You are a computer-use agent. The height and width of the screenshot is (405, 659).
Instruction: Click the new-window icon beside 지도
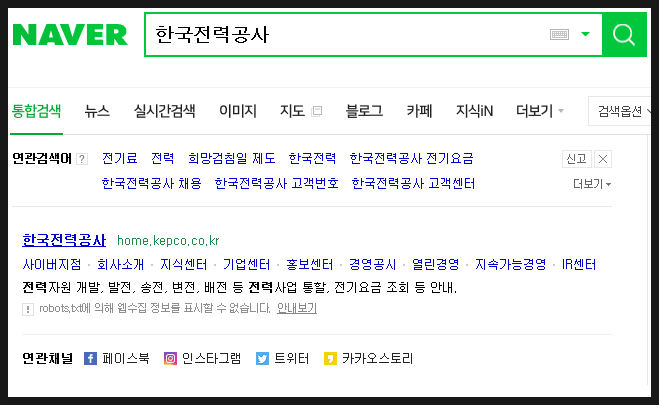(316, 111)
